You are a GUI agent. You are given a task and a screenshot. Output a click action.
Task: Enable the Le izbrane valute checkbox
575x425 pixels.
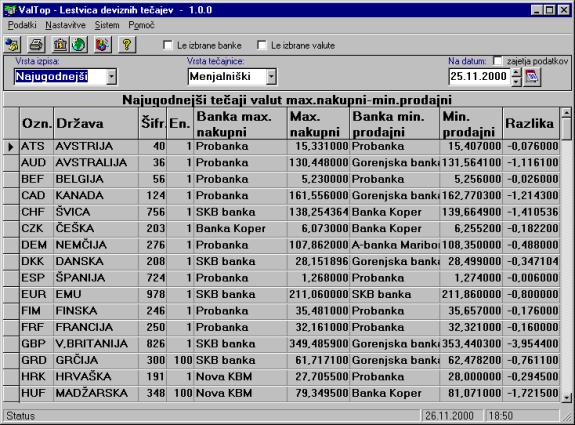(262, 45)
